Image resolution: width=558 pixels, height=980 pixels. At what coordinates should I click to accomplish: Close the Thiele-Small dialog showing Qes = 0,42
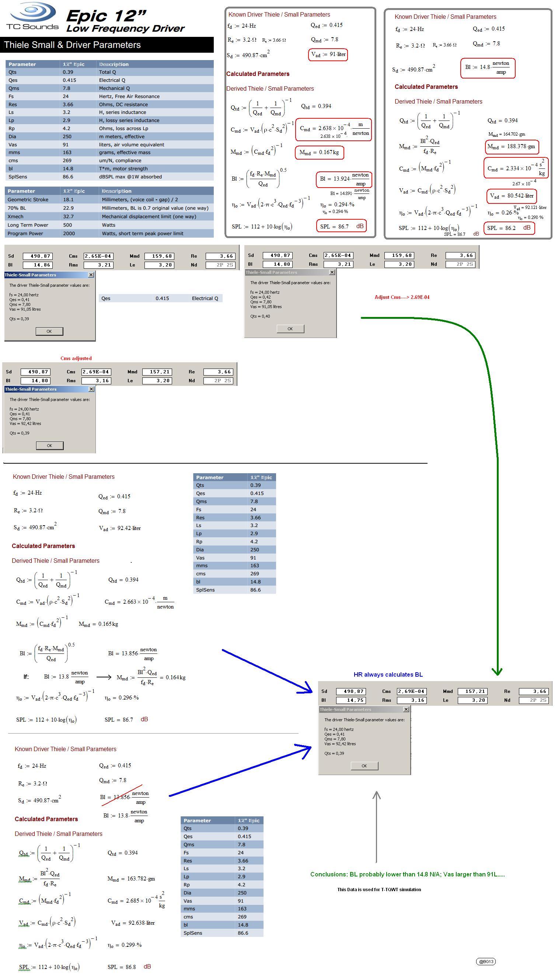(332, 272)
